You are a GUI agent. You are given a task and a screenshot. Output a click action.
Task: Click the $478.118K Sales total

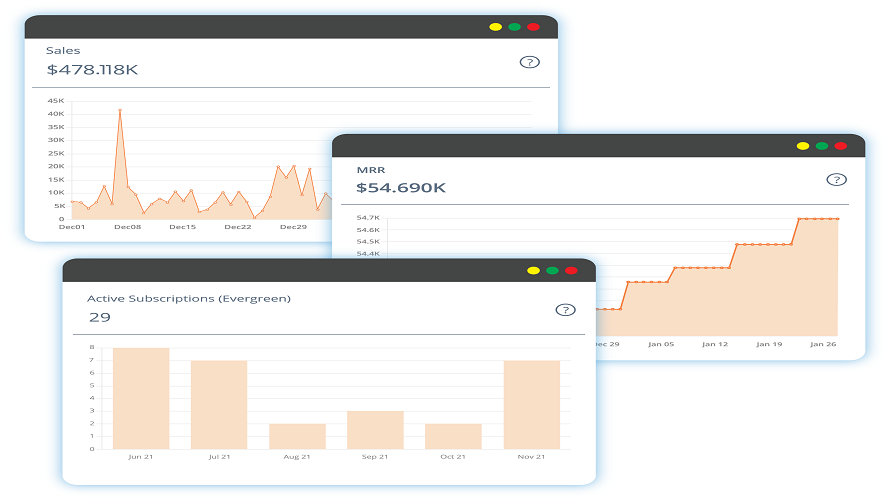[x=93, y=70]
